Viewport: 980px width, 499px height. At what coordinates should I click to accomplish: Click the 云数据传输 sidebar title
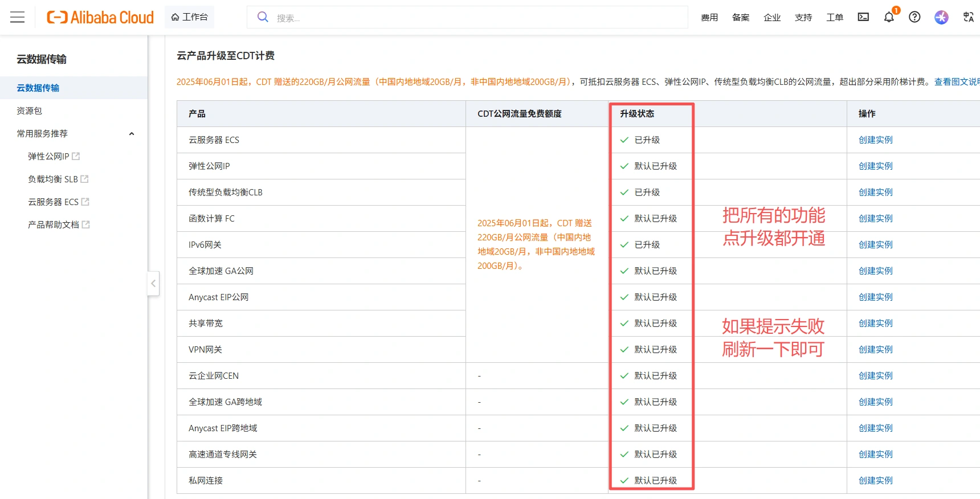coord(42,59)
